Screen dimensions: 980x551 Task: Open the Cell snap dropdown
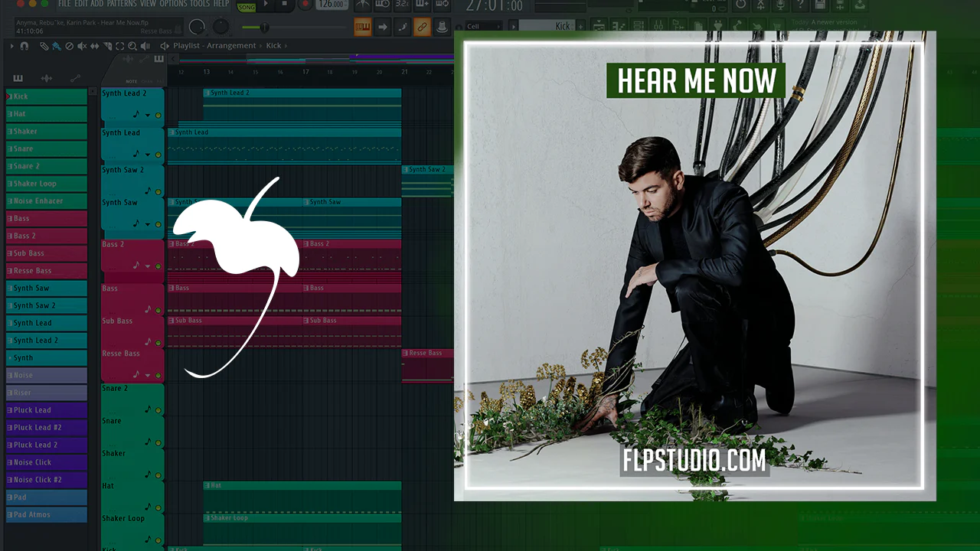coord(482,26)
